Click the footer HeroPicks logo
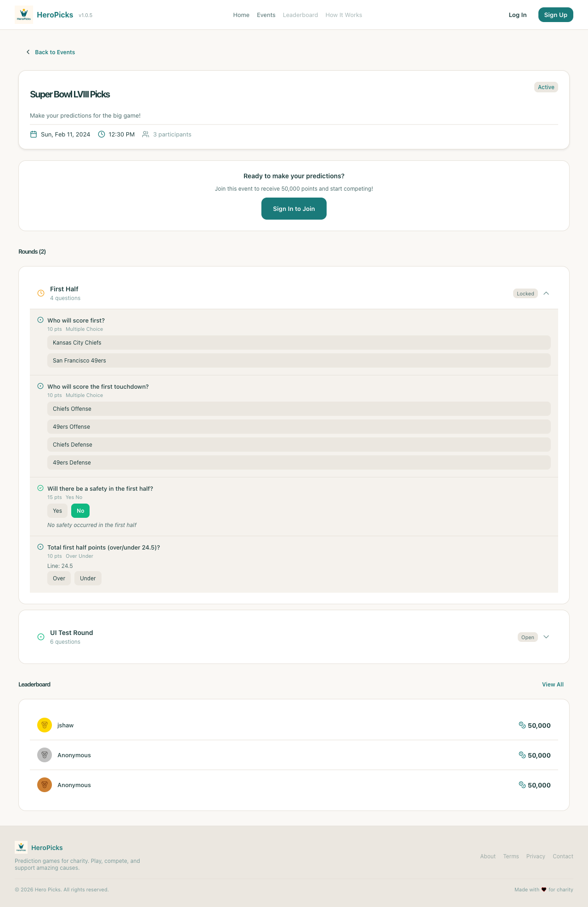Image resolution: width=588 pixels, height=907 pixels. [21, 847]
